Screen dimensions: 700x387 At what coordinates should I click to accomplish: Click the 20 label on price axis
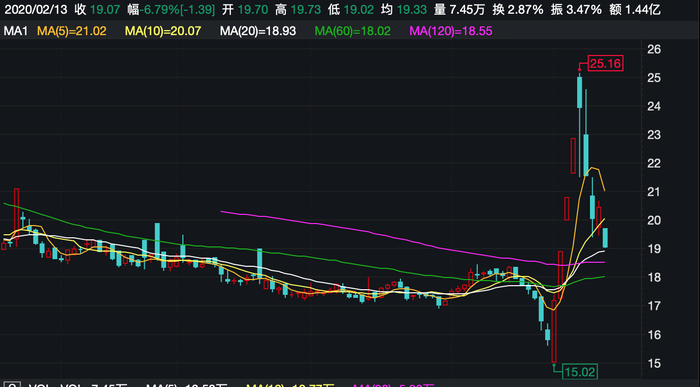click(654, 221)
